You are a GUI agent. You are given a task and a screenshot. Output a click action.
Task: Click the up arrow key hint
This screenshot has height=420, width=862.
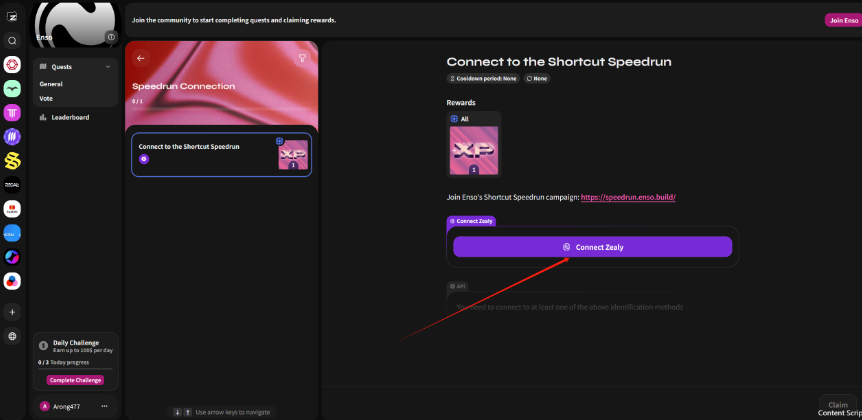pyautogui.click(x=187, y=412)
